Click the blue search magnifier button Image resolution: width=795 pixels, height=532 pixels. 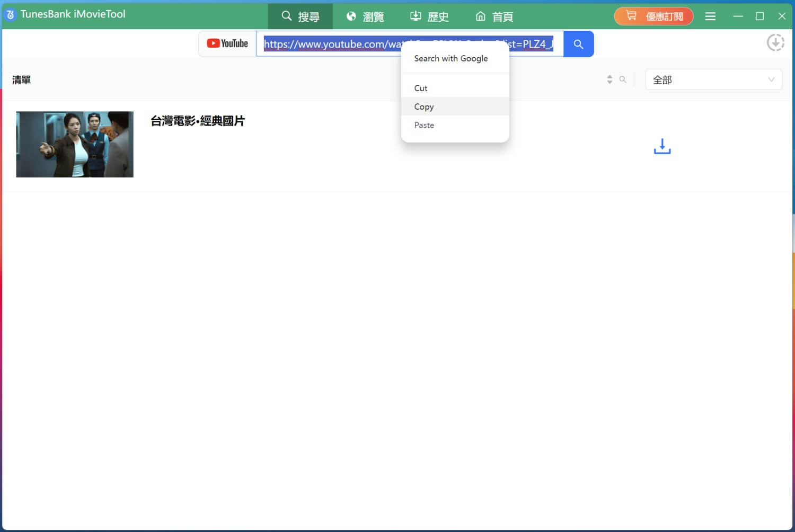578,44
